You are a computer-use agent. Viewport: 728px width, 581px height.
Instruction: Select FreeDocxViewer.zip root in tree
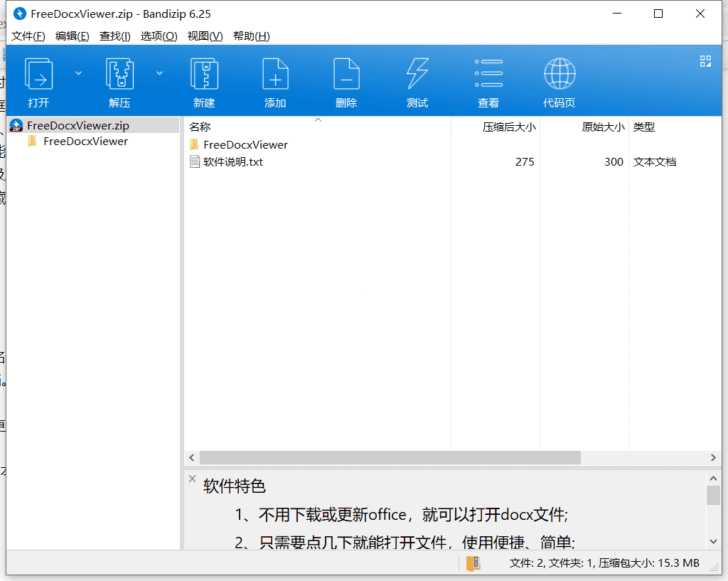[94, 125]
